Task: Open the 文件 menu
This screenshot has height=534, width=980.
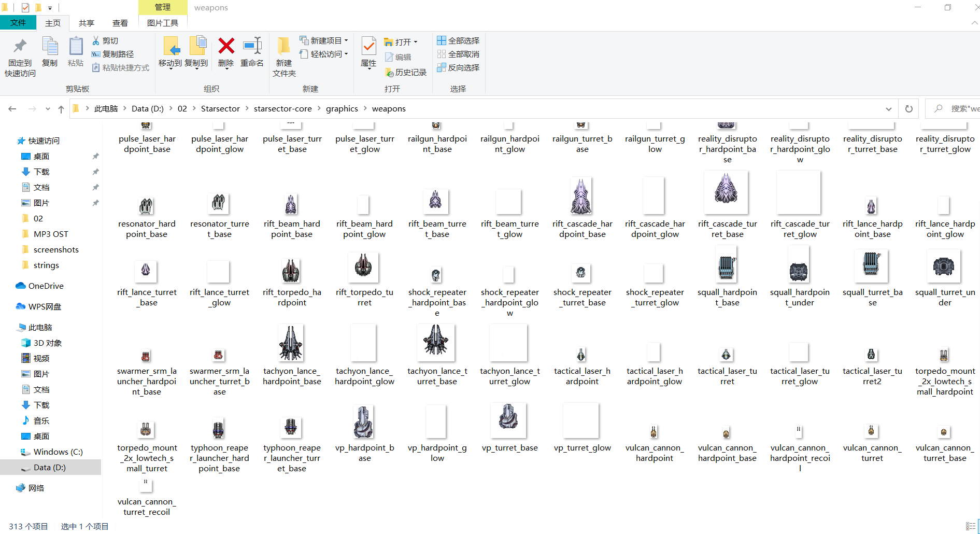Action: [x=19, y=23]
